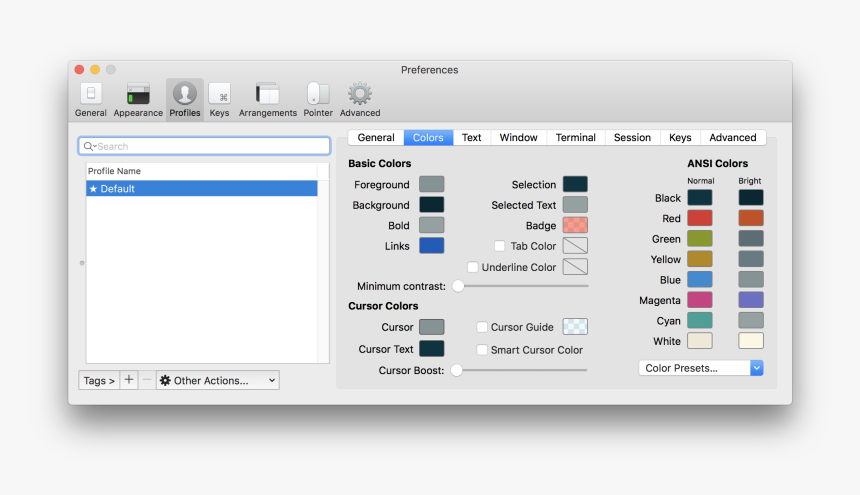Open the Normal Yellow ANSI swatch
The image size is (860, 495).
click(x=700, y=259)
